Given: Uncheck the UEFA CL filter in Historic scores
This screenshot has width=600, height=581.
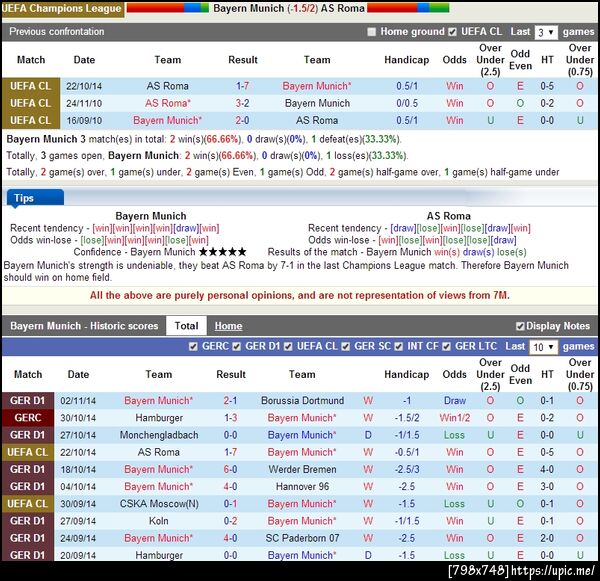Looking at the screenshot, I should pyautogui.click(x=288, y=347).
